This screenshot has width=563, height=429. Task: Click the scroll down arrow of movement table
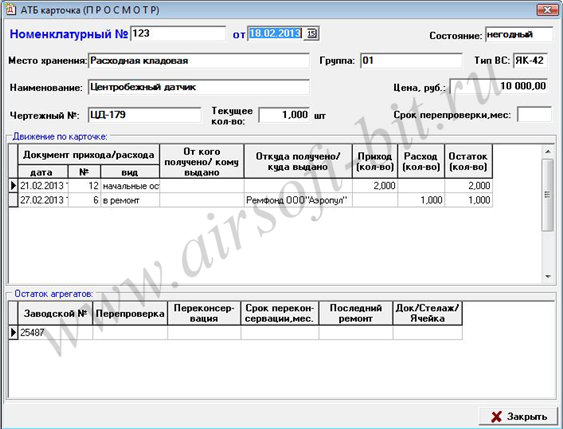[548, 276]
